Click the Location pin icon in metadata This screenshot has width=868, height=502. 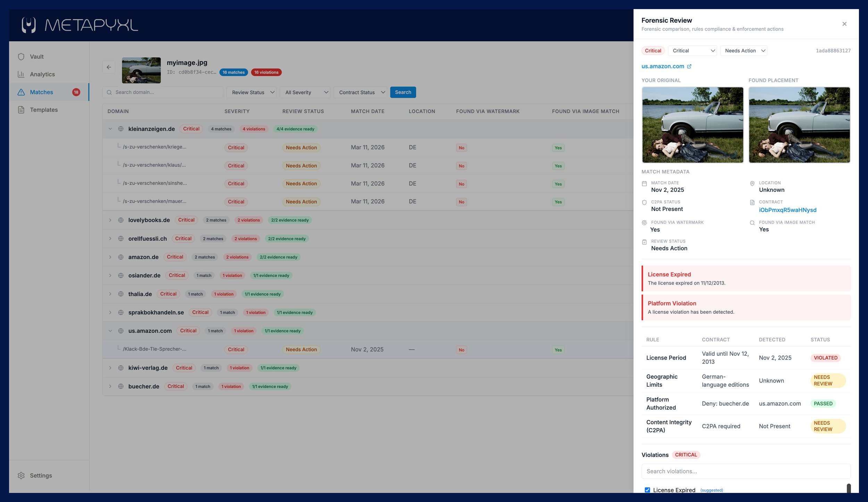(x=752, y=183)
